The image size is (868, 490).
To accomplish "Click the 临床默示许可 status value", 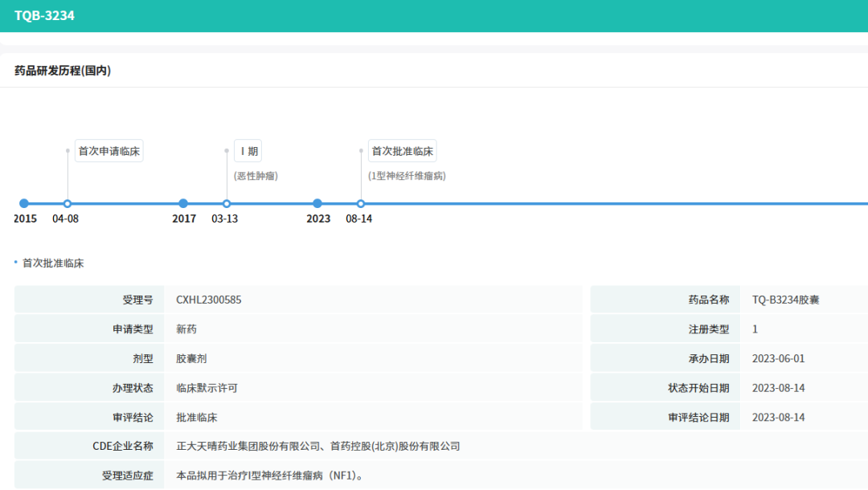I will pyautogui.click(x=207, y=388).
